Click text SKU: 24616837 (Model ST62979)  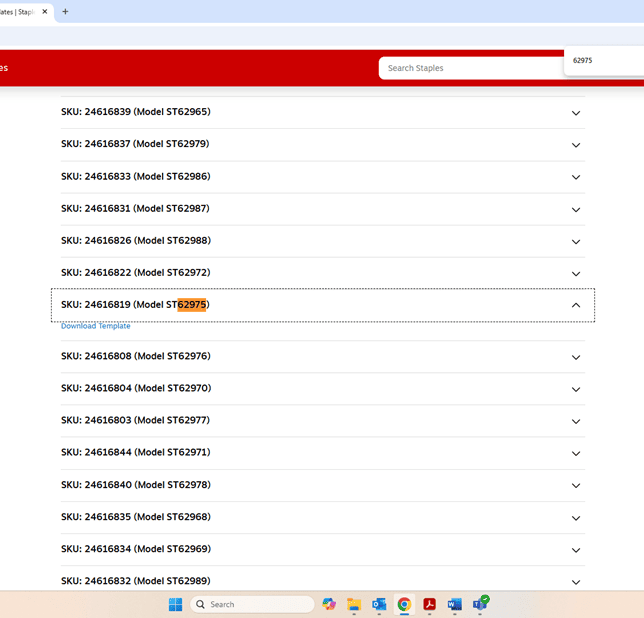[135, 144]
